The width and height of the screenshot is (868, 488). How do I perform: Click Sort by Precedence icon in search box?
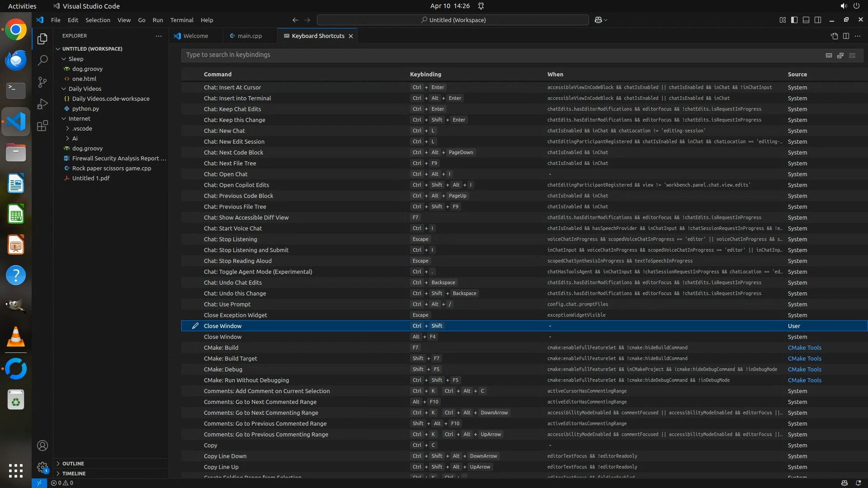(x=840, y=55)
